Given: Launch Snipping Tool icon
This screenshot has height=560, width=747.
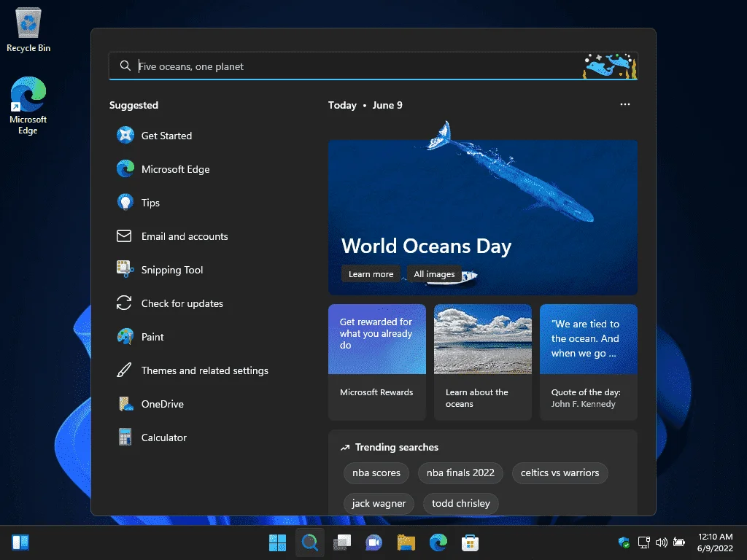Looking at the screenshot, I should coord(125,270).
